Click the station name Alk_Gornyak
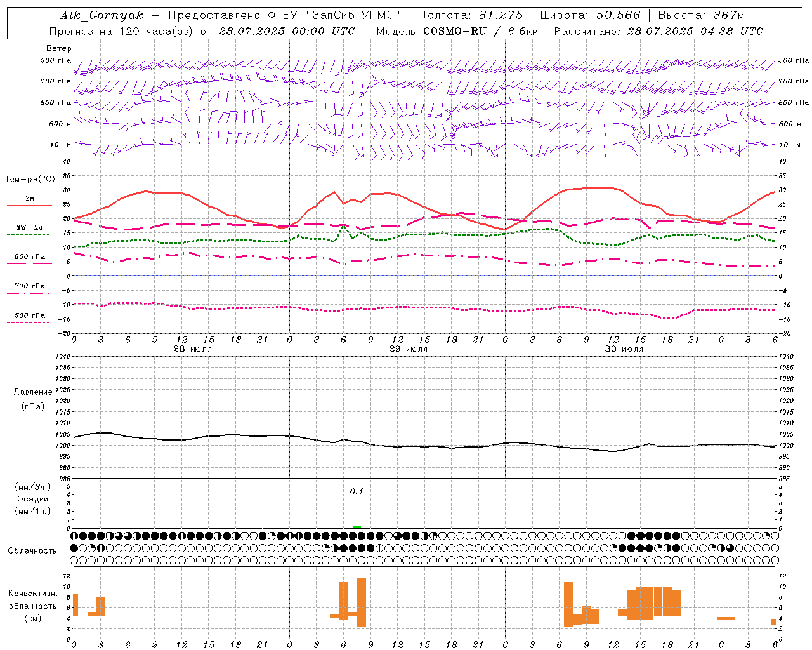Viewport: 812px width, 650px height. pyautogui.click(x=101, y=15)
